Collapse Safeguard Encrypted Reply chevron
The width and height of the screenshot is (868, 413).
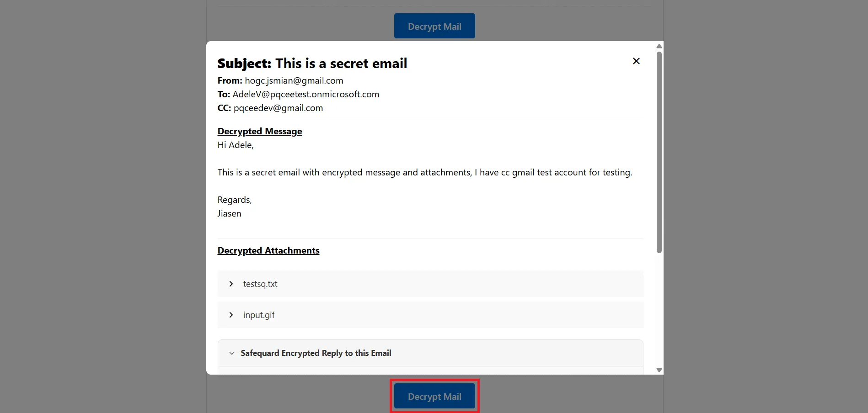[232, 353]
